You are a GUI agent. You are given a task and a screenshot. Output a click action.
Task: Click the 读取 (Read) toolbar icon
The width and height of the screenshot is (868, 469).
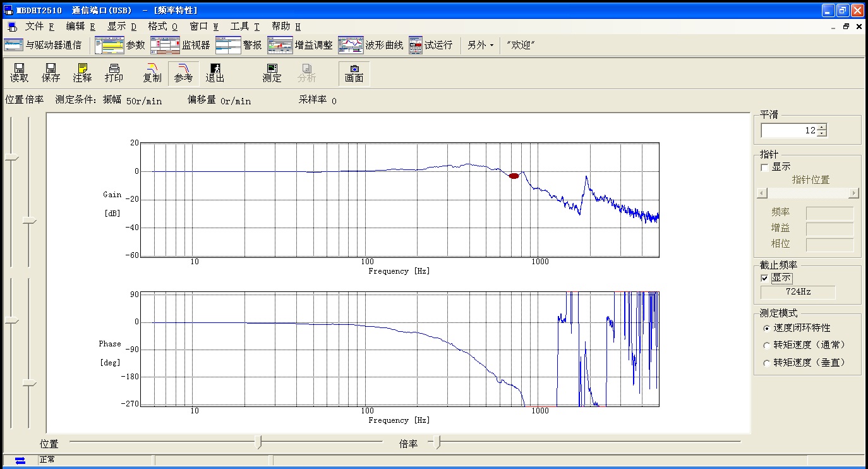[x=19, y=73]
